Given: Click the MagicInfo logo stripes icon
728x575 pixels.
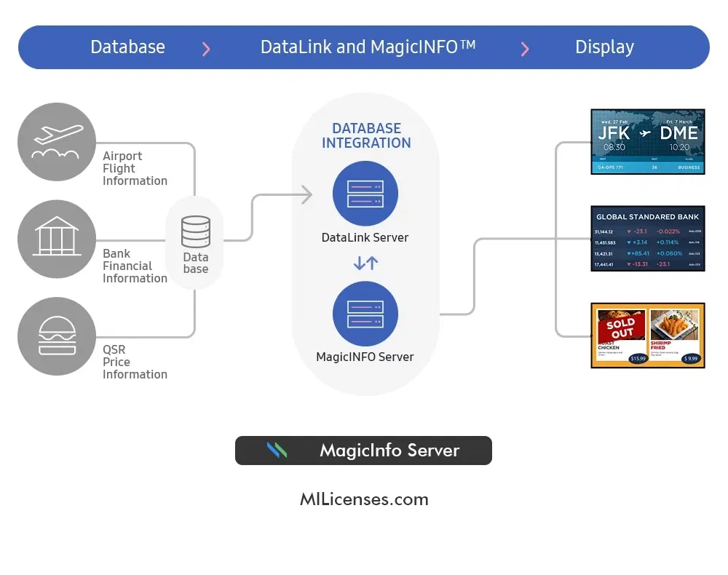Looking at the screenshot, I should [x=277, y=450].
